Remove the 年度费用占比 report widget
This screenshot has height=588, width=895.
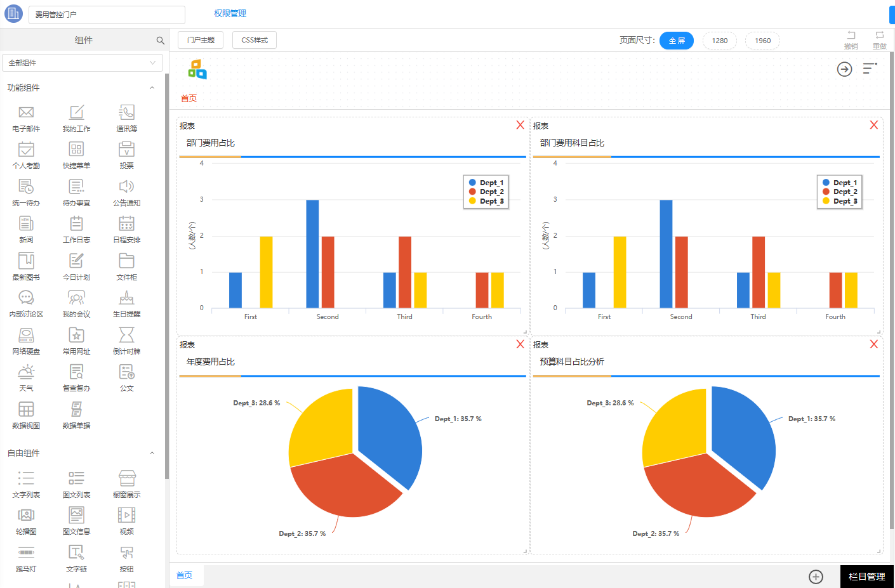click(x=520, y=344)
